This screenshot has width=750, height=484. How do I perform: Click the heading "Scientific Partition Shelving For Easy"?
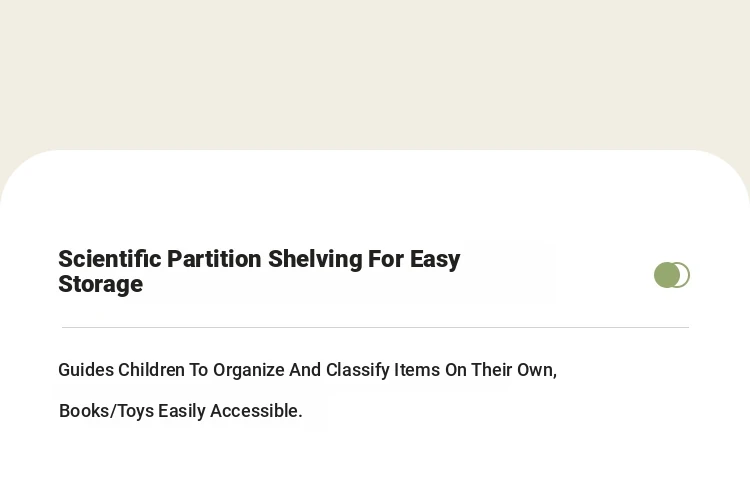(259, 260)
